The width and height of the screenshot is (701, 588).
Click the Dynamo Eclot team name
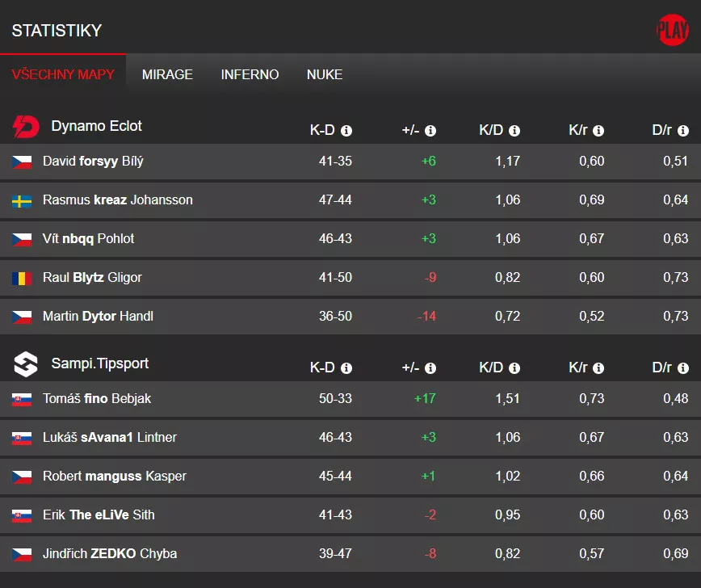96,126
